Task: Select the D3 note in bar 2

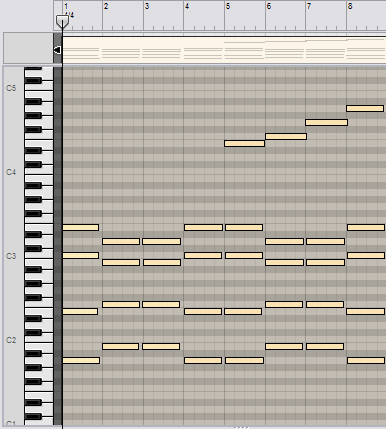Action: click(x=121, y=241)
